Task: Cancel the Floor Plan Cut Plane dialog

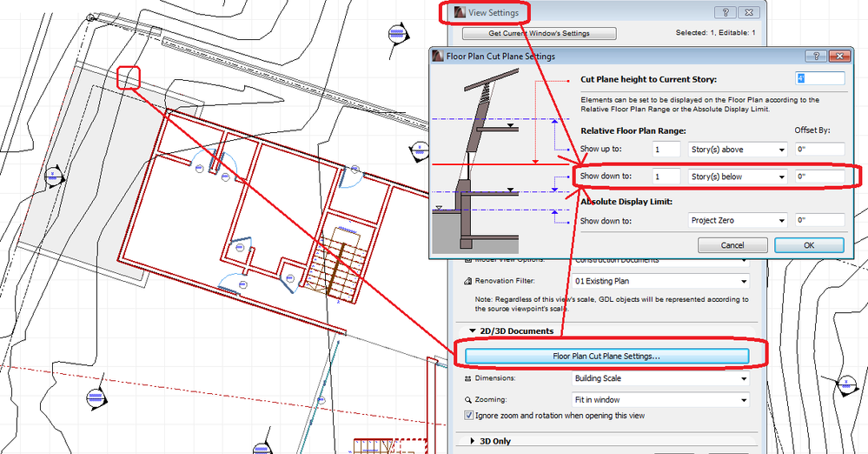Action: [x=732, y=245]
